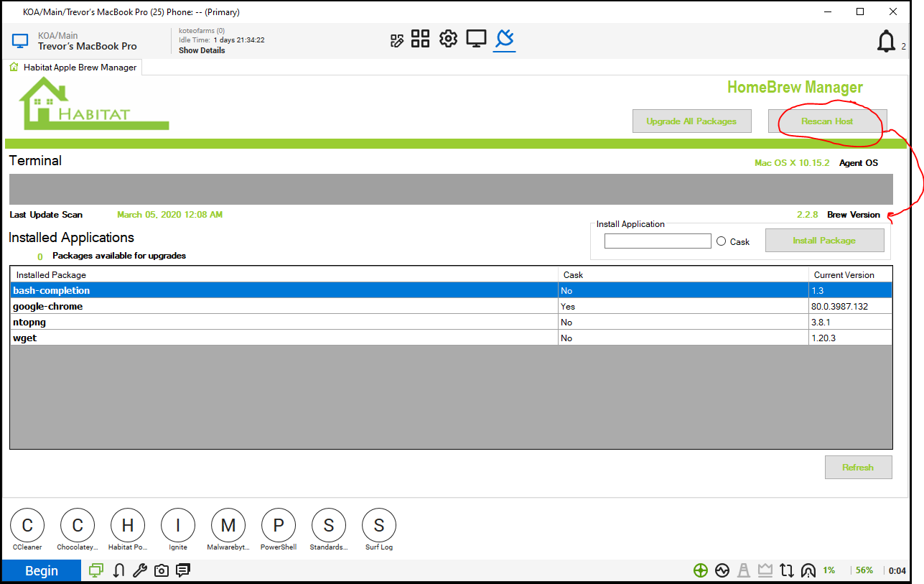
Task: Select the plug-in connector icon in top toolbar
Action: [x=504, y=39]
